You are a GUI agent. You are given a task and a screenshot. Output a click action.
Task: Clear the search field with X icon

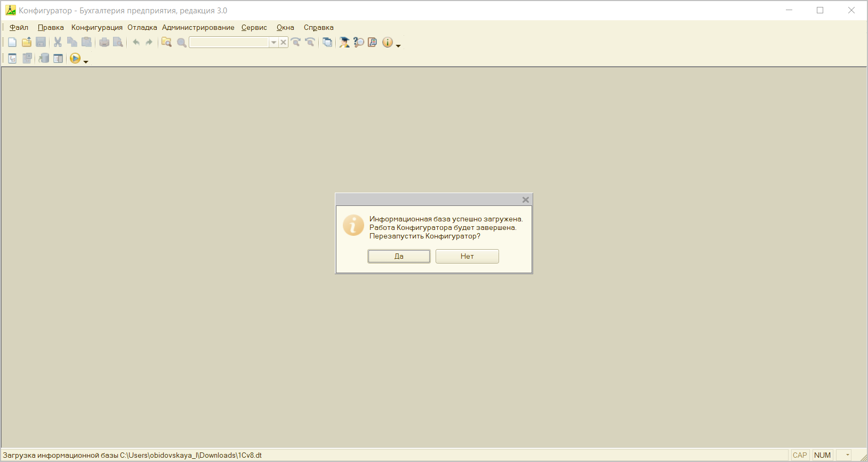[x=284, y=42]
